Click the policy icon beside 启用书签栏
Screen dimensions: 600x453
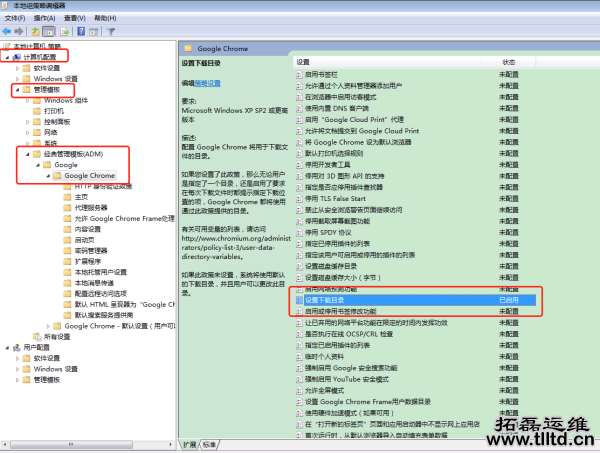pos(299,75)
